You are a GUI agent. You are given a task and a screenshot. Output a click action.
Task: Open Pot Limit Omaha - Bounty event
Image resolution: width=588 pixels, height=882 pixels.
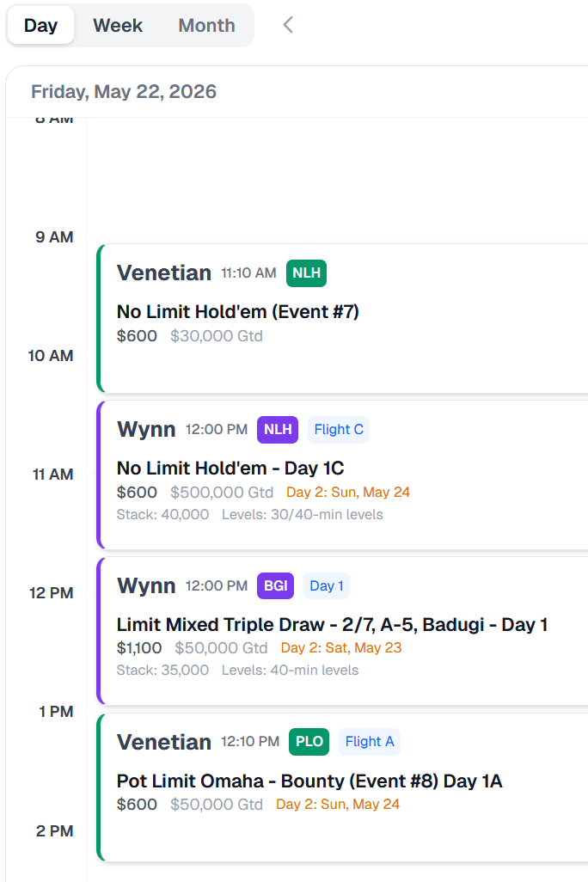click(x=309, y=781)
